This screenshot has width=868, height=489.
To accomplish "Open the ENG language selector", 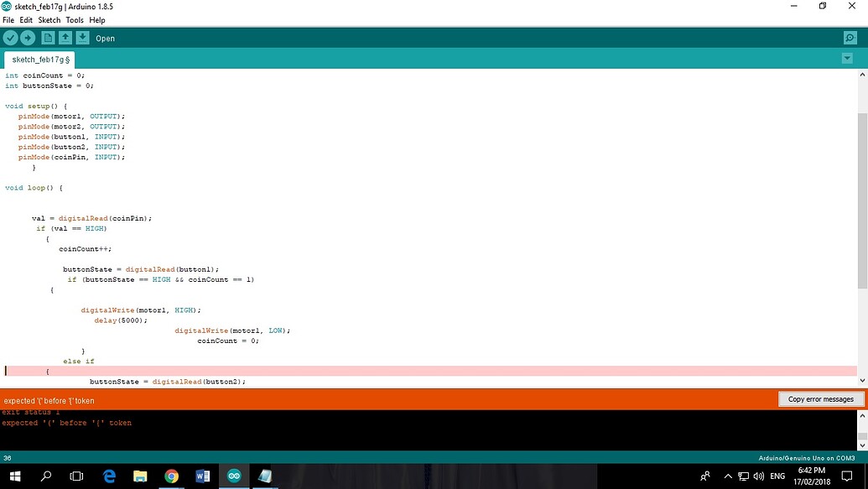I will [777, 476].
